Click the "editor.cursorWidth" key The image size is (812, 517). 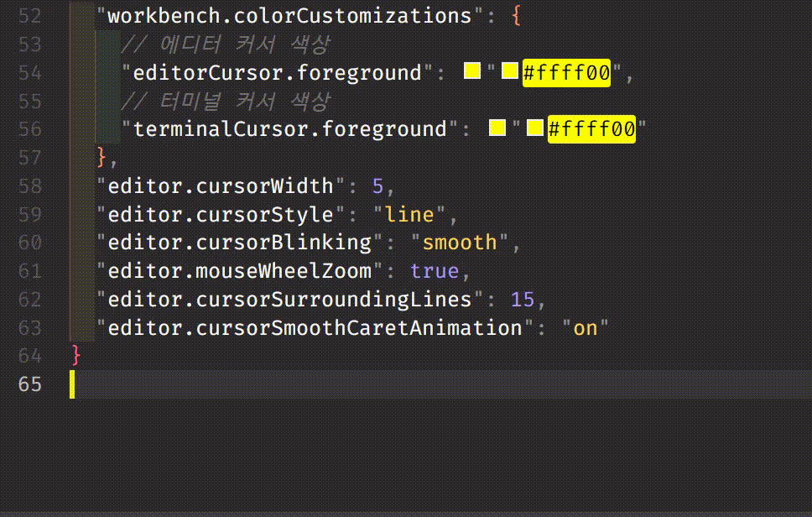click(x=221, y=186)
